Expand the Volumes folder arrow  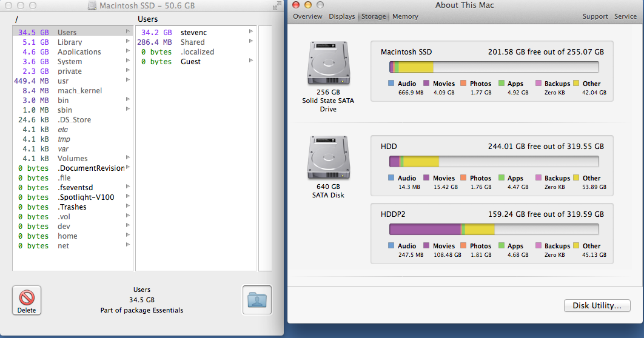pos(128,157)
